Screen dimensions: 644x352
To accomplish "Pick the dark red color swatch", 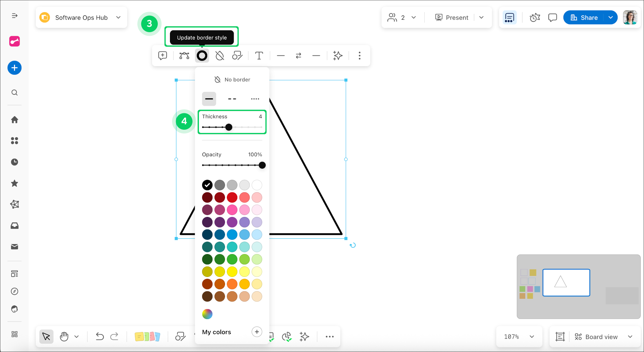I will click(207, 197).
